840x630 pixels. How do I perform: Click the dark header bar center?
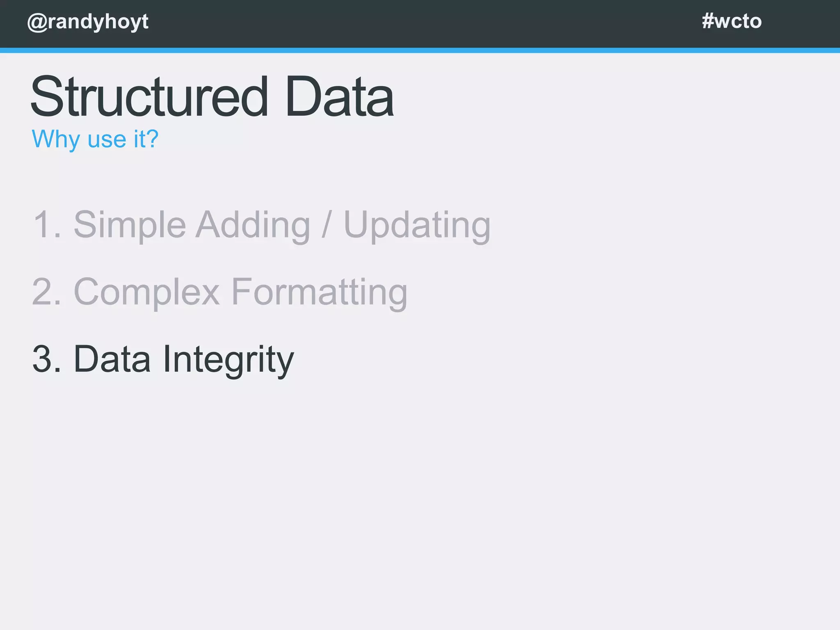pyautogui.click(x=420, y=23)
